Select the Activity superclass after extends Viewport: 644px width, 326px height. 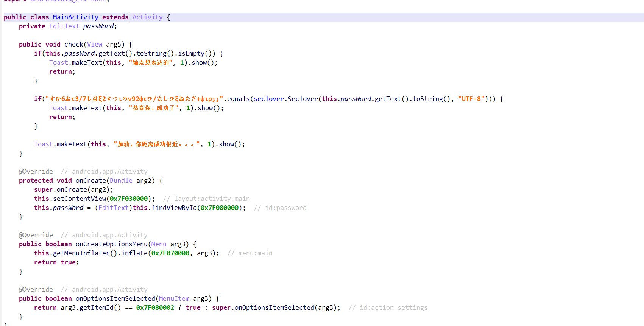(147, 17)
